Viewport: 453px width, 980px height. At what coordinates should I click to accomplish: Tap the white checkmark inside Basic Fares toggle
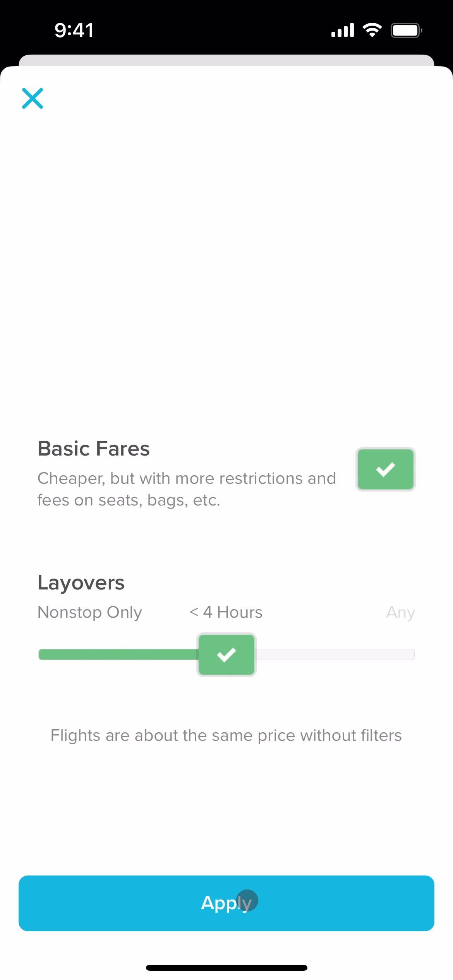click(386, 469)
